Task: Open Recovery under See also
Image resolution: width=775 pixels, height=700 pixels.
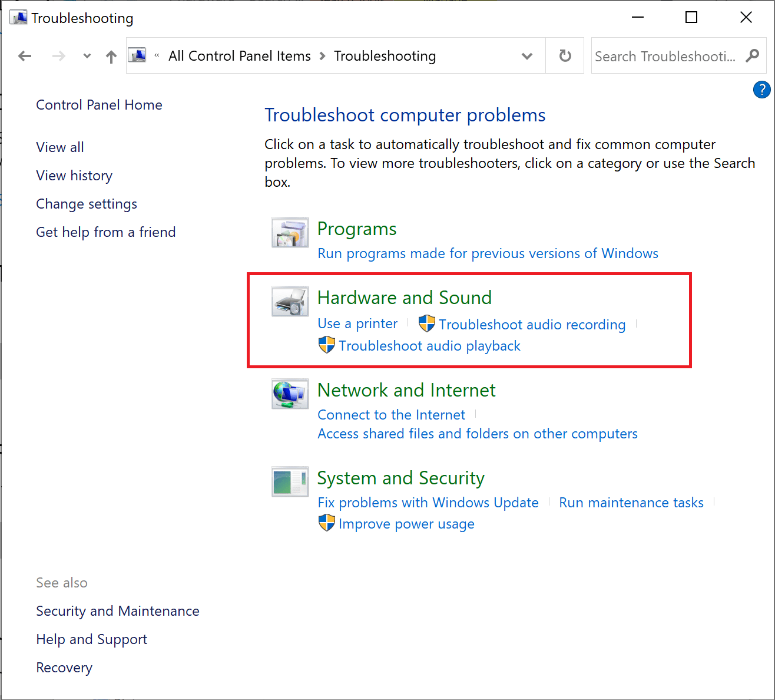Action: pos(64,668)
